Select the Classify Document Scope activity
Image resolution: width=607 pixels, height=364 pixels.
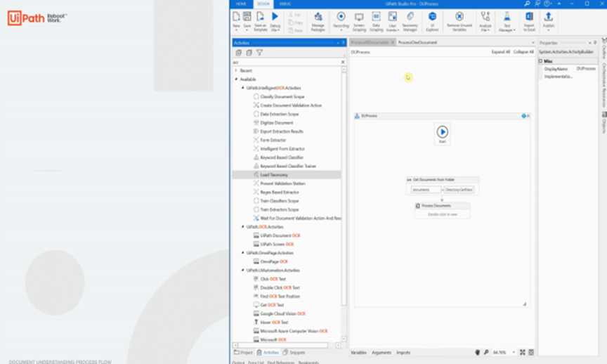click(282, 97)
